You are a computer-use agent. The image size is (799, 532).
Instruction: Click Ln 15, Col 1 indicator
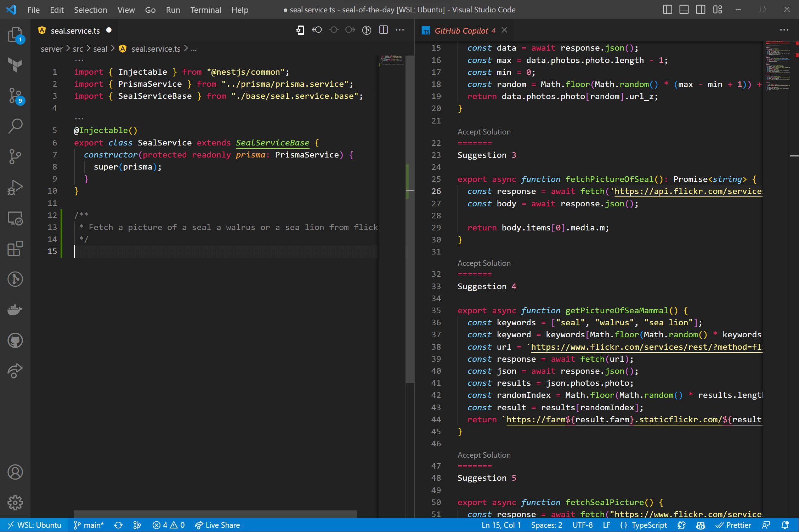(501, 525)
